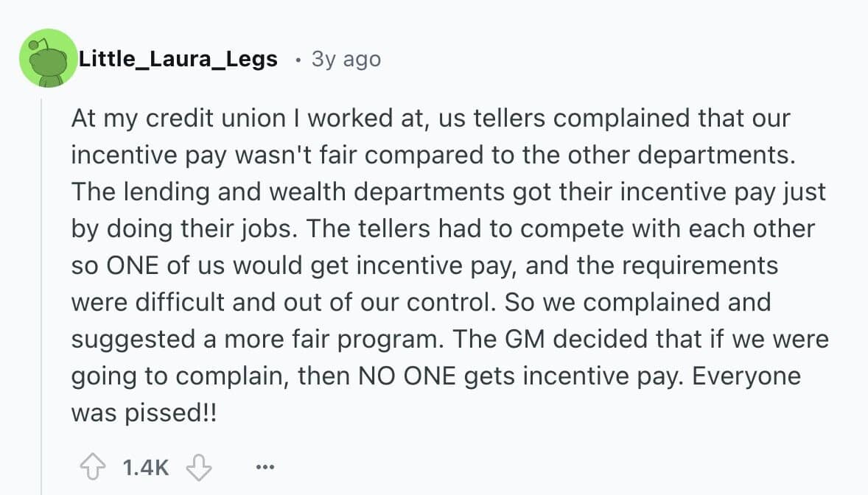Click the line starting 'incentive pay wasn't fair'
The height and width of the screenshot is (495, 868).
(x=427, y=155)
